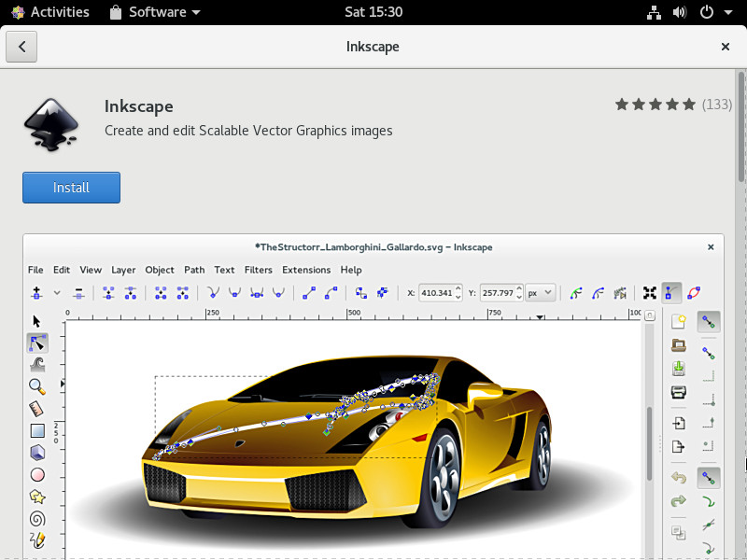Click the Print document icon
Viewport: 747px width, 560px height.
[679, 392]
